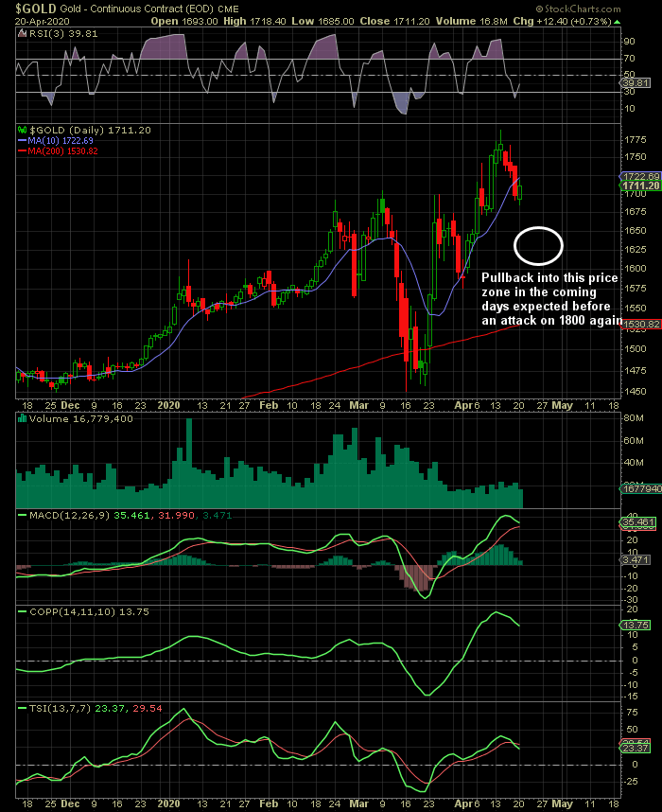Screen dimensions: 662x812
Task: Click the 60M volume axis label
Action: 634,441
